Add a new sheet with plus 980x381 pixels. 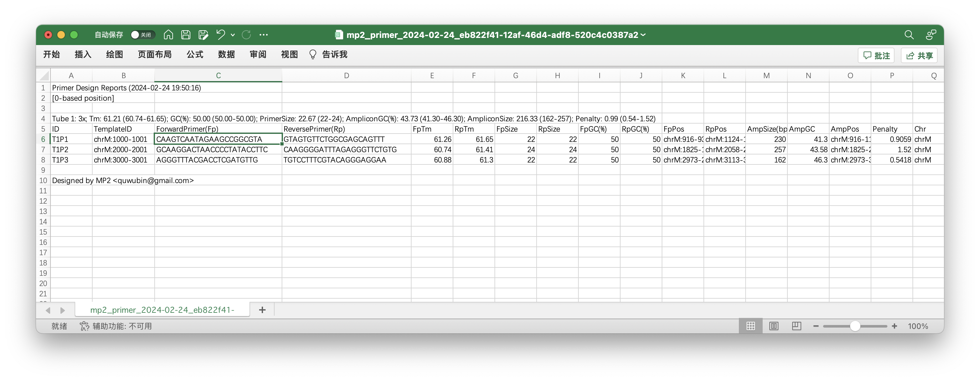(x=262, y=310)
